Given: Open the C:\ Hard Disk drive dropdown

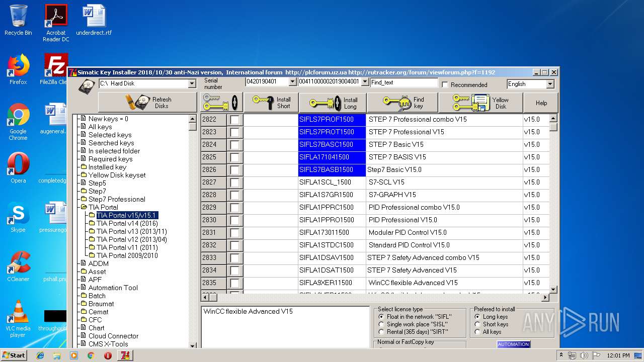Looking at the screenshot, I should [x=192, y=83].
